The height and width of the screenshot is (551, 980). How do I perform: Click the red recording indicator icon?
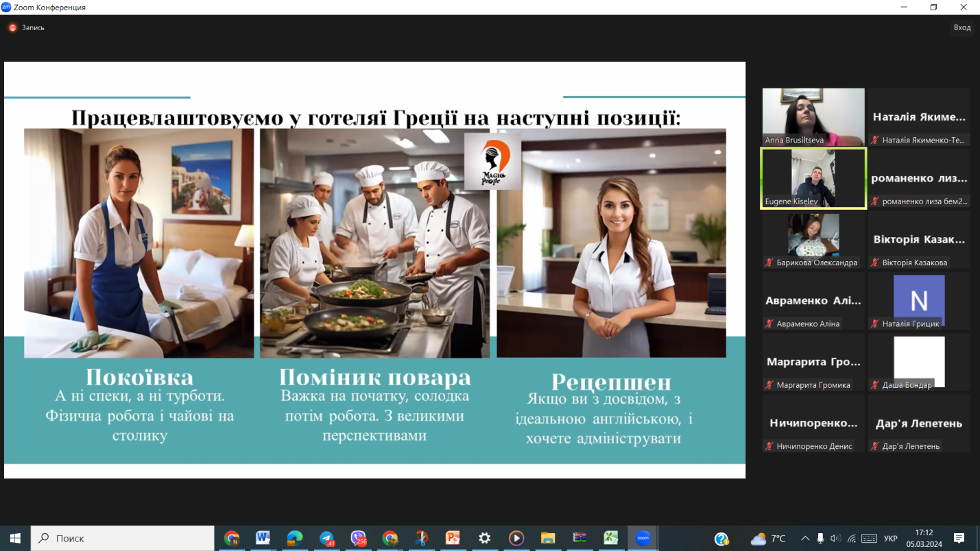pos(12,27)
